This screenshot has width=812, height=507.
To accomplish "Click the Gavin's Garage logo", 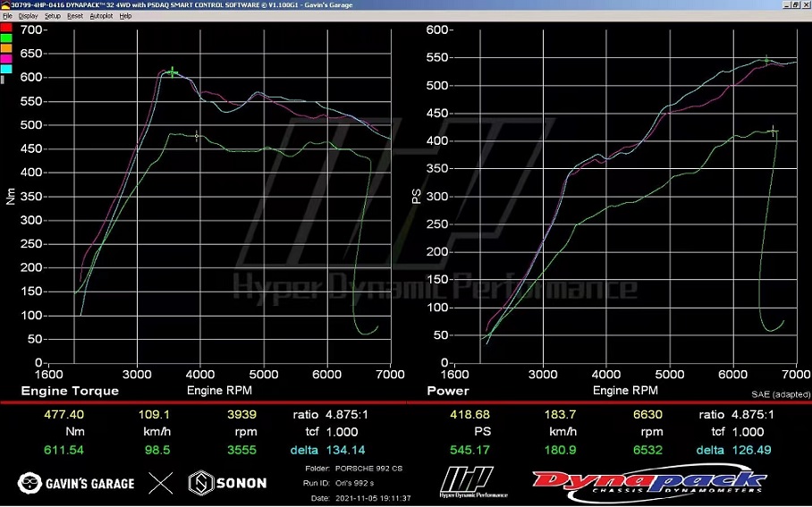I will pos(76,483).
